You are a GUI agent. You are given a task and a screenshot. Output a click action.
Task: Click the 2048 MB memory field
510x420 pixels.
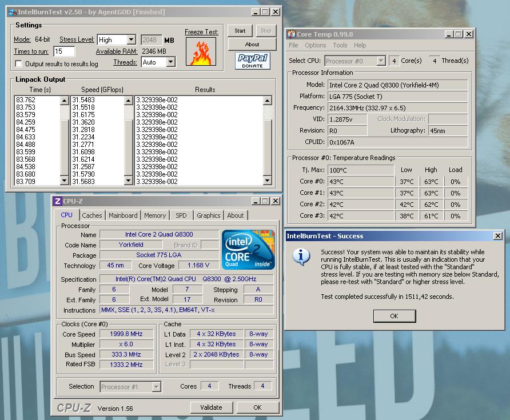coord(151,40)
